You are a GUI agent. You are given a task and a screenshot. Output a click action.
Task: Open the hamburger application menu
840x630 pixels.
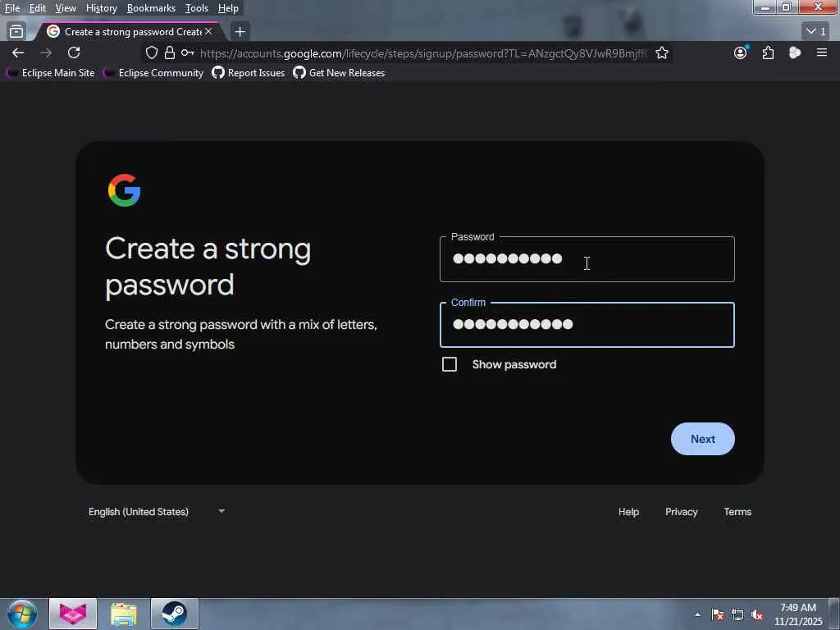822,52
